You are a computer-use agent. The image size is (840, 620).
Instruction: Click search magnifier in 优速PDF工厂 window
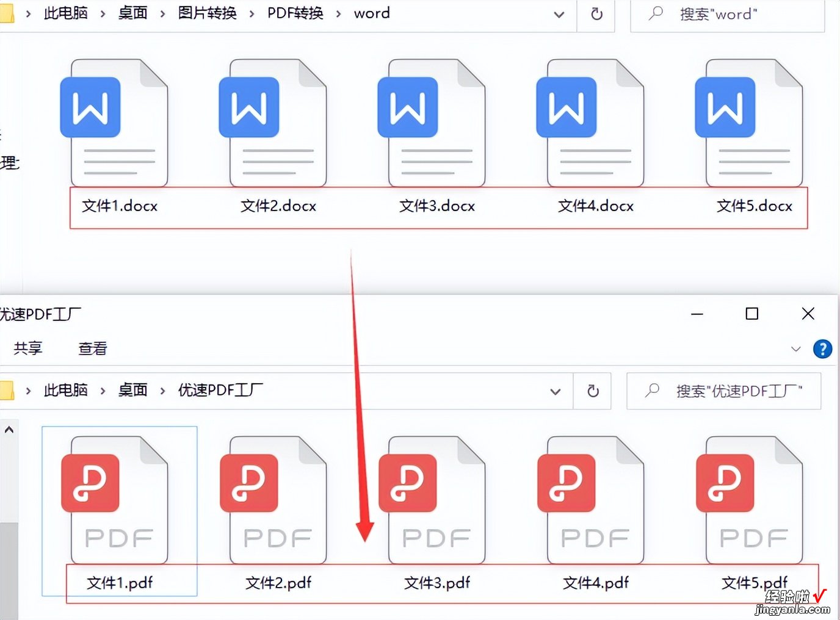pyautogui.click(x=652, y=390)
